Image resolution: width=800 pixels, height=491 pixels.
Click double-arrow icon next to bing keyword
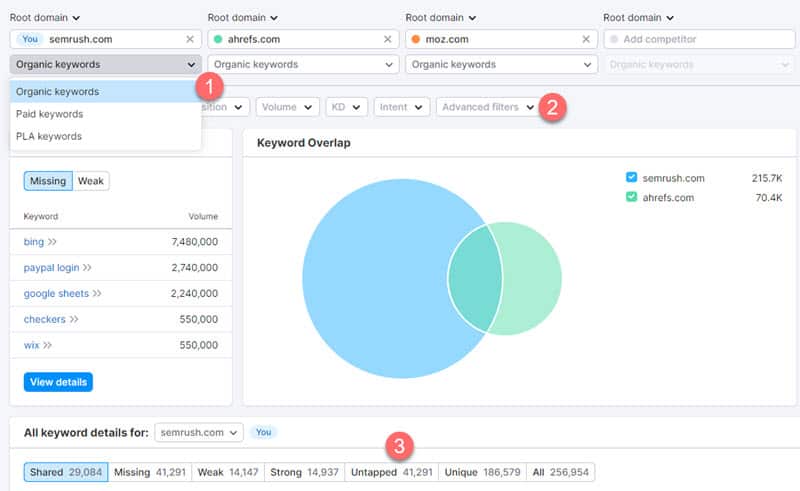pos(52,242)
